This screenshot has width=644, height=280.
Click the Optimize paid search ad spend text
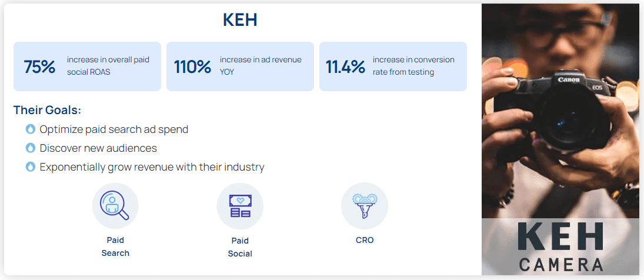coord(114,129)
